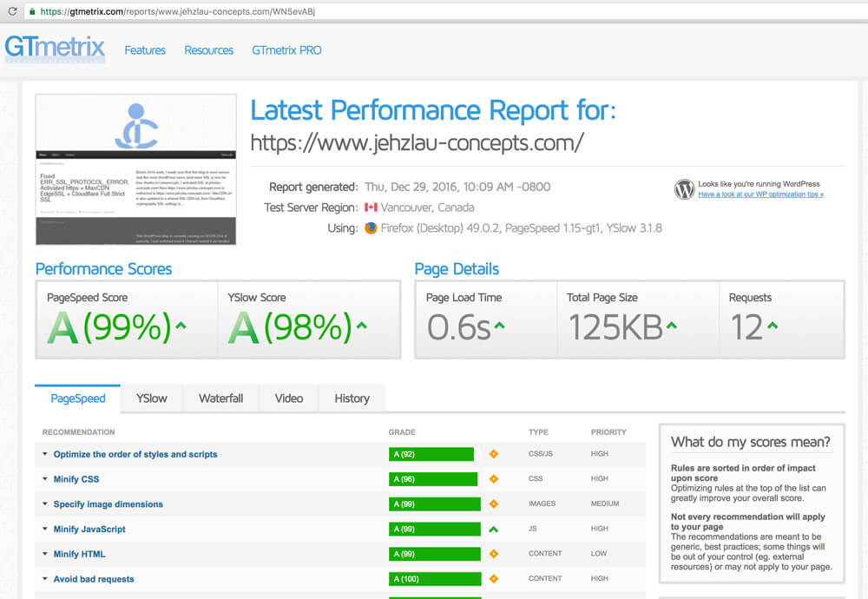This screenshot has height=599, width=868.
Task: Click the green arrow beside YSlow Score
Action: tap(362, 326)
